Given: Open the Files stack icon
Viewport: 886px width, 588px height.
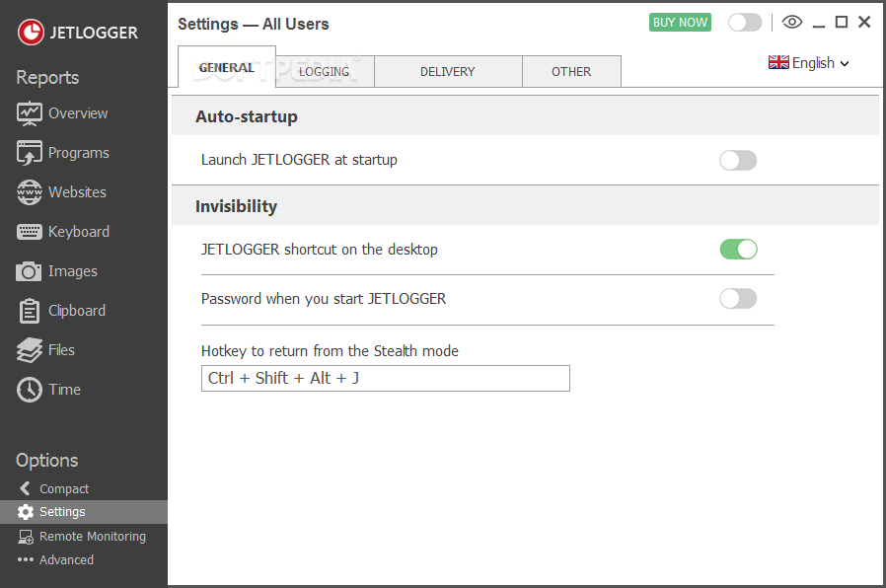Looking at the screenshot, I should tap(30, 350).
